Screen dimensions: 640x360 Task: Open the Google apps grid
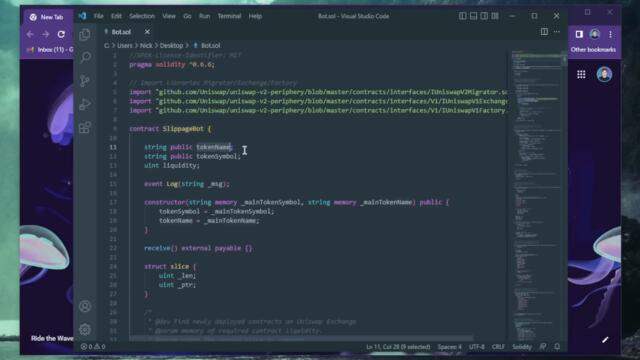[x=581, y=74]
